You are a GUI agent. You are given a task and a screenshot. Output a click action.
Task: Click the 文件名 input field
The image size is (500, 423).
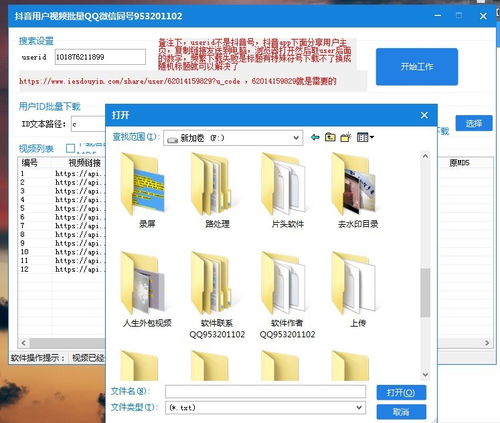click(265, 391)
